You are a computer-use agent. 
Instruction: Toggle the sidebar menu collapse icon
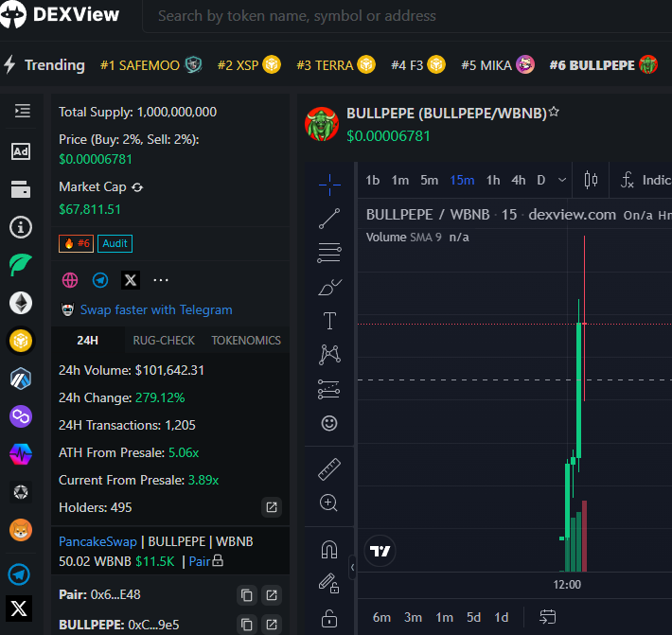[22, 111]
